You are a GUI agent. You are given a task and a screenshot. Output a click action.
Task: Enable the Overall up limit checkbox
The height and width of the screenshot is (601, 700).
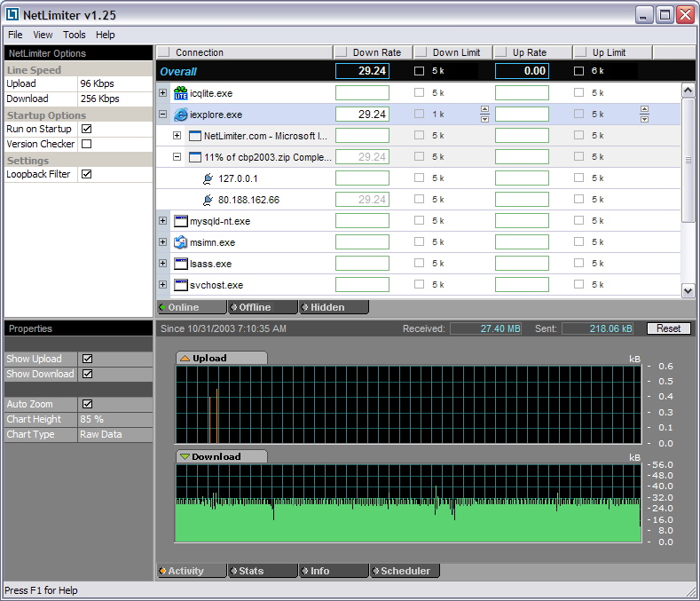[578, 71]
